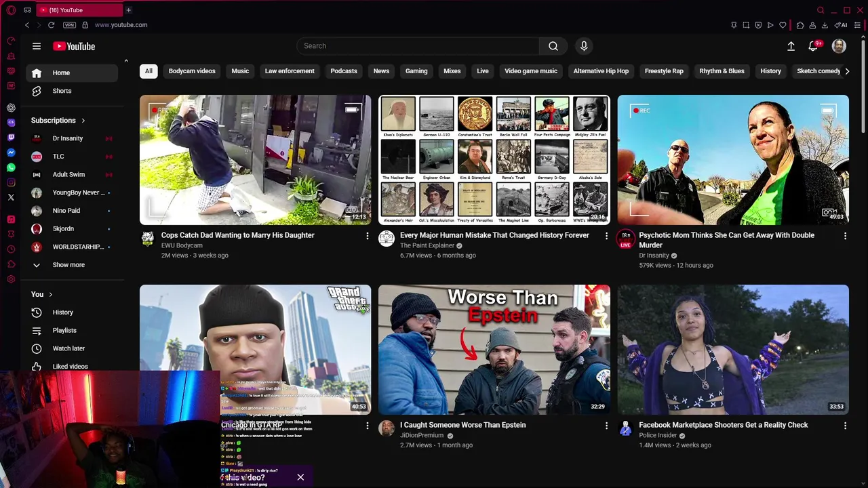The image size is (868, 488).
Task: Go back with the browser back arrow
Action: click(x=27, y=25)
